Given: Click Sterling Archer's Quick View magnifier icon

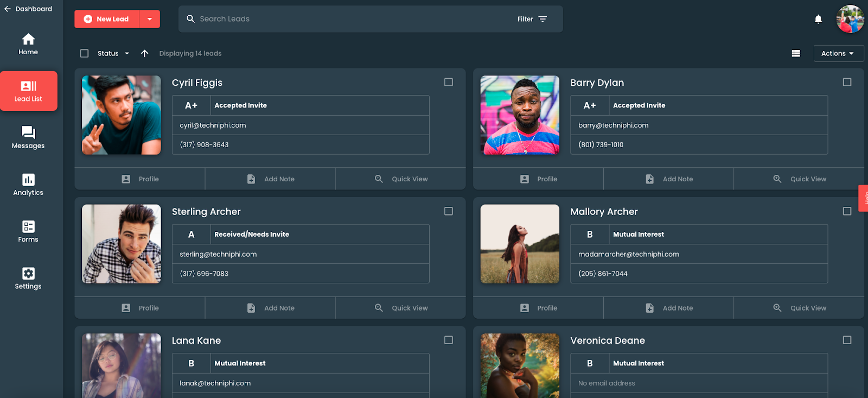Looking at the screenshot, I should click(x=379, y=308).
